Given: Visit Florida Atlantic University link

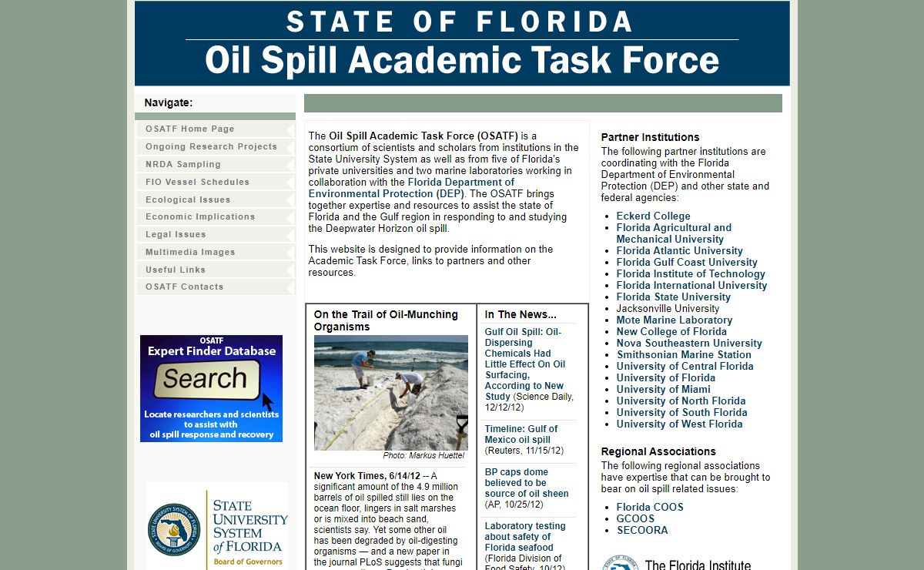Looking at the screenshot, I should point(680,251).
